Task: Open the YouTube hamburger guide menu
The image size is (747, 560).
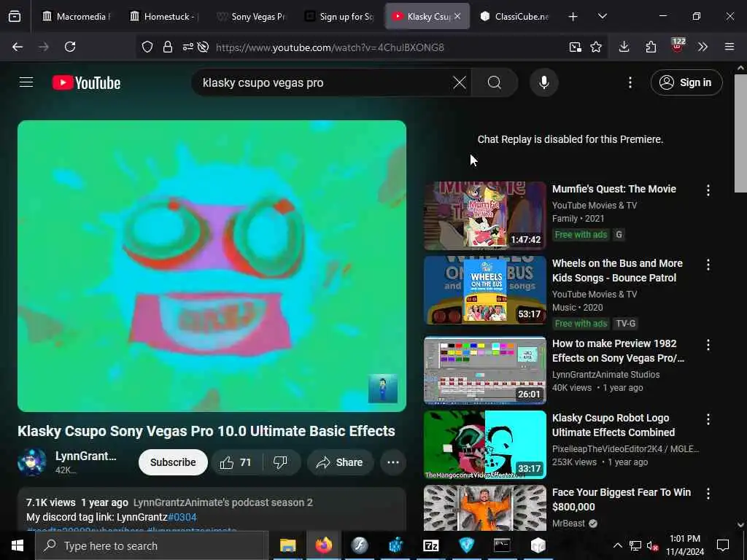Action: point(26,82)
